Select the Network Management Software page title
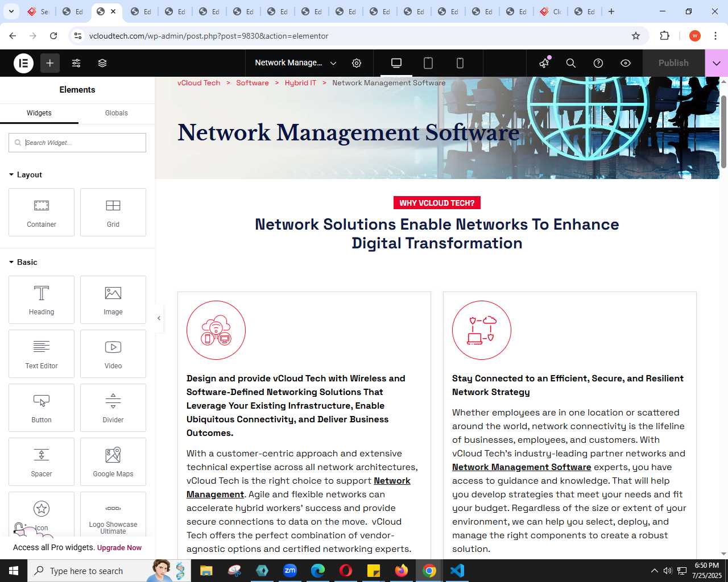The width and height of the screenshot is (728, 582). tap(348, 132)
